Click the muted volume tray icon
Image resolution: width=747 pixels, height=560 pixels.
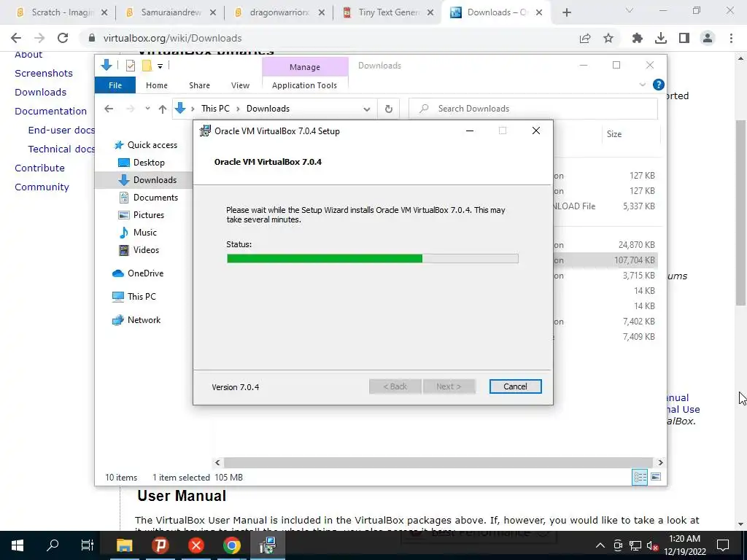point(652,545)
